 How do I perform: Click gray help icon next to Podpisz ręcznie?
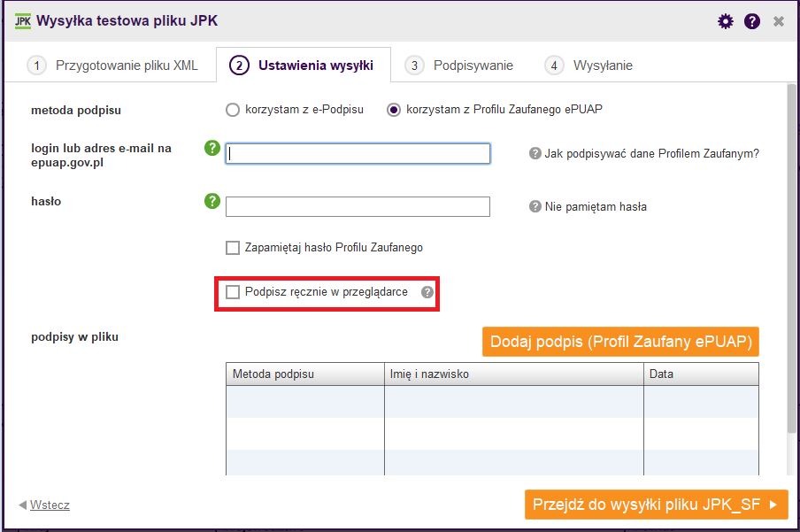pos(427,292)
